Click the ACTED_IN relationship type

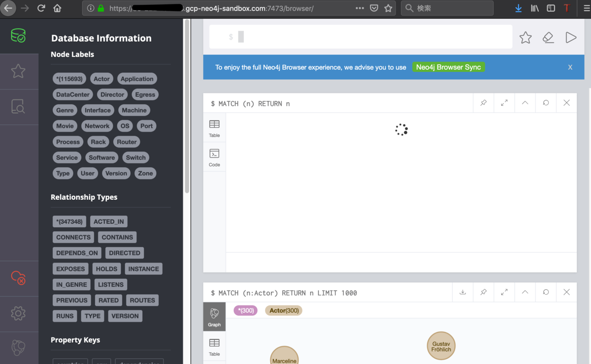108,221
